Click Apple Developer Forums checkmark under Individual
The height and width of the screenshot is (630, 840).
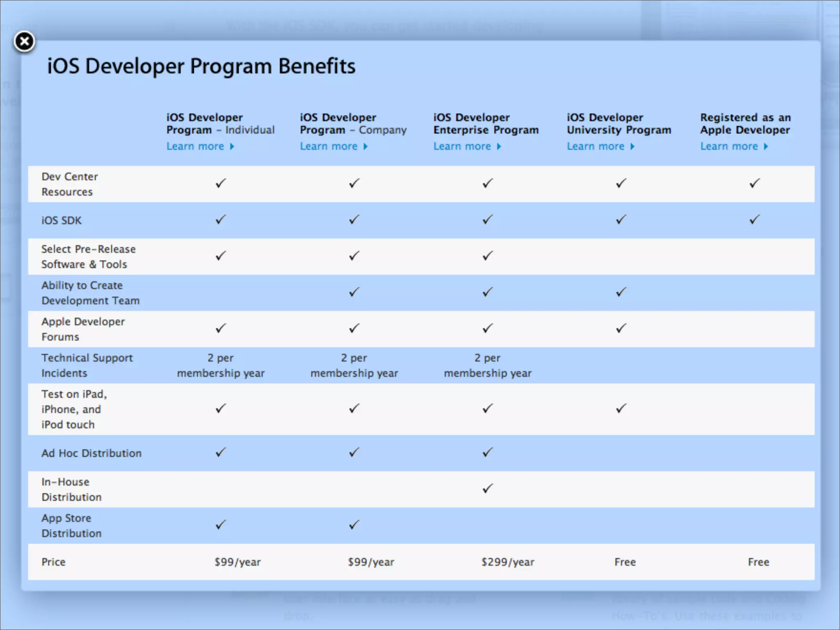coord(221,328)
